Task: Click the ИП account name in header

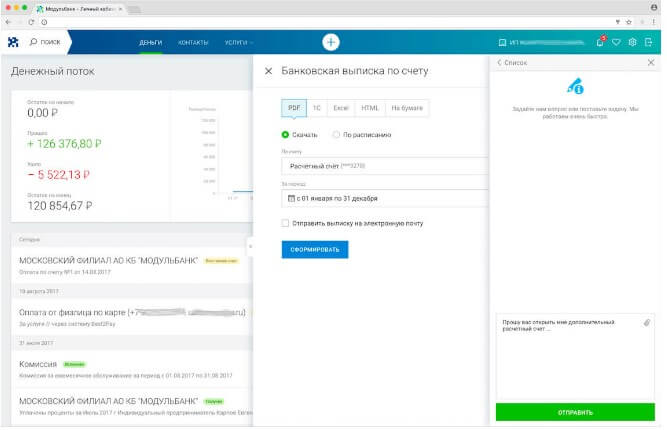Action: [x=547, y=42]
